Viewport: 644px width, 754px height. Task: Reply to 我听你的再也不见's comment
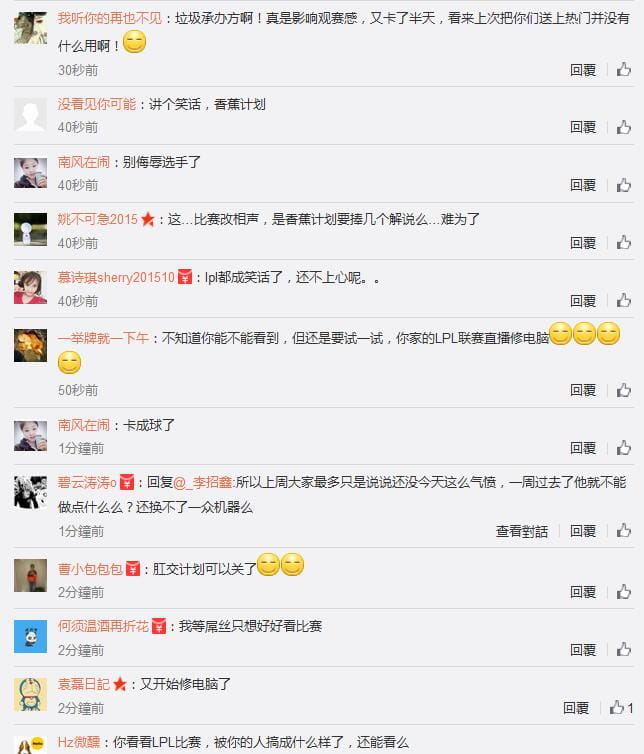coord(583,70)
